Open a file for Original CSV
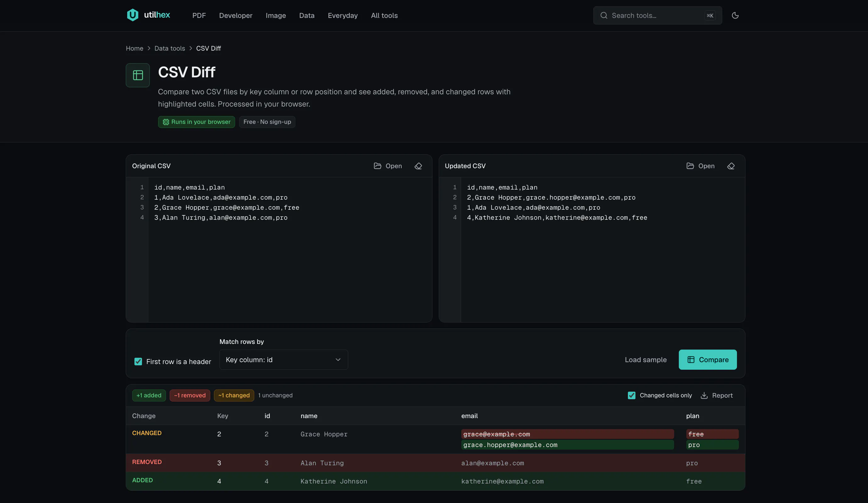This screenshot has width=868, height=503. point(388,166)
